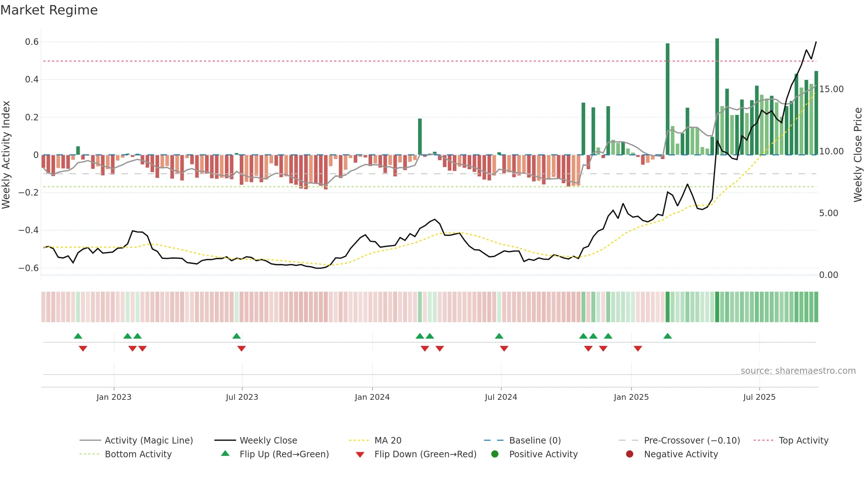
Task: Select the Jul 2024 x-axis label
Action: pos(501,397)
